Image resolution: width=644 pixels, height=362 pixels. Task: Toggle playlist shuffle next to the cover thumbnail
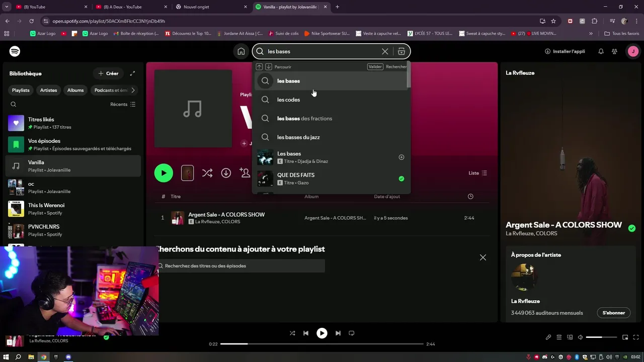[207, 173]
